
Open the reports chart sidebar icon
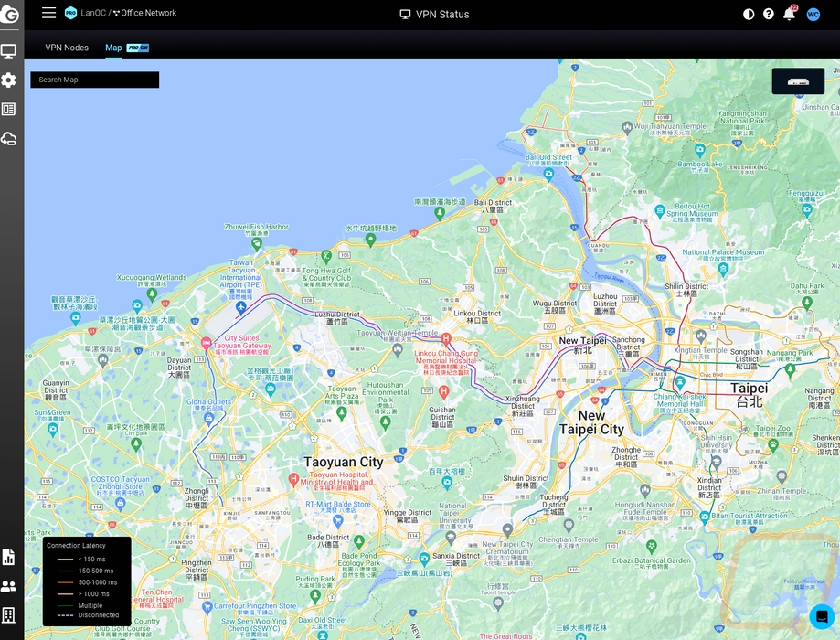(8, 557)
